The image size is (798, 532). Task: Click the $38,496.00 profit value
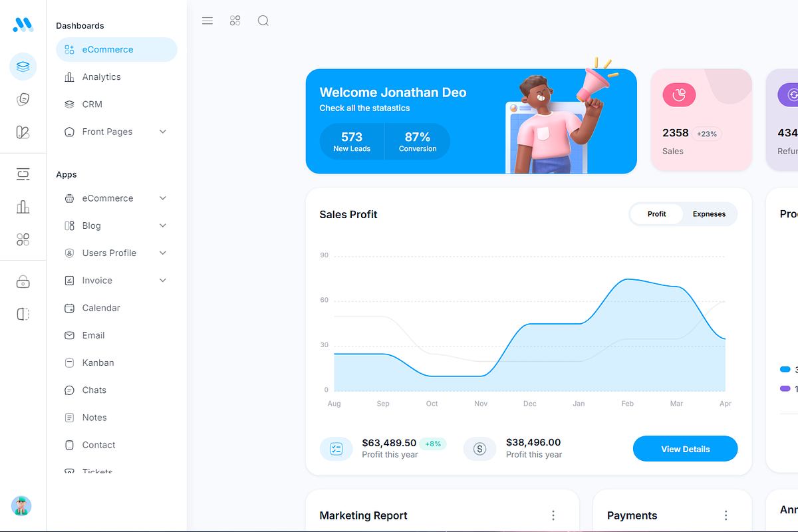coord(533,442)
